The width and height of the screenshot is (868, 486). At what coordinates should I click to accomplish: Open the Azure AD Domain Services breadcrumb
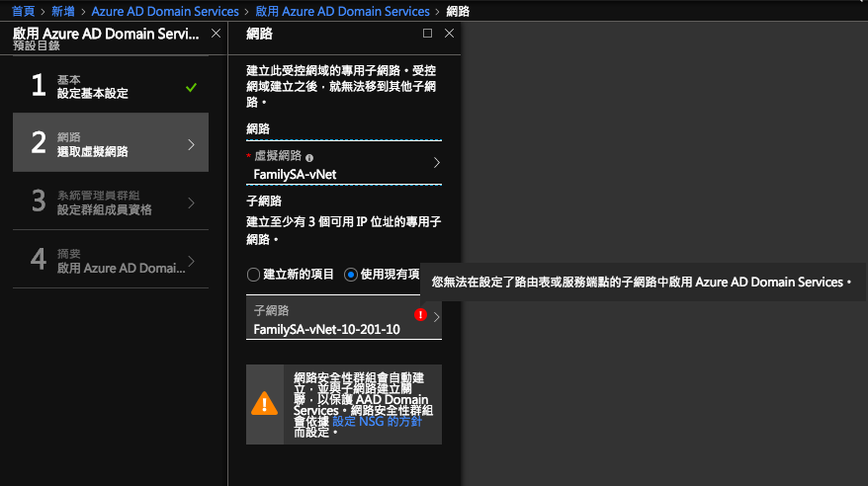(x=165, y=11)
